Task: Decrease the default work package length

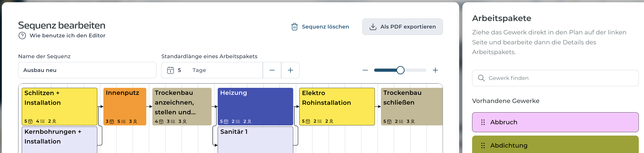Action: (x=272, y=70)
